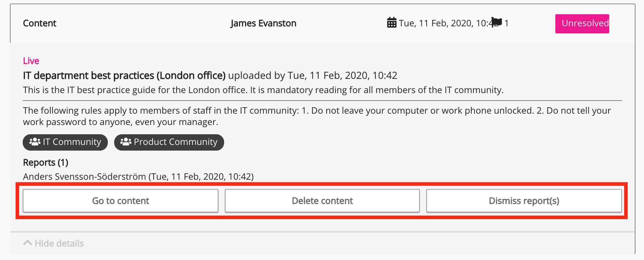Click the header date Tue, 11 Feb, 2020
Viewport: 644px width, 260px height.
coord(443,23)
